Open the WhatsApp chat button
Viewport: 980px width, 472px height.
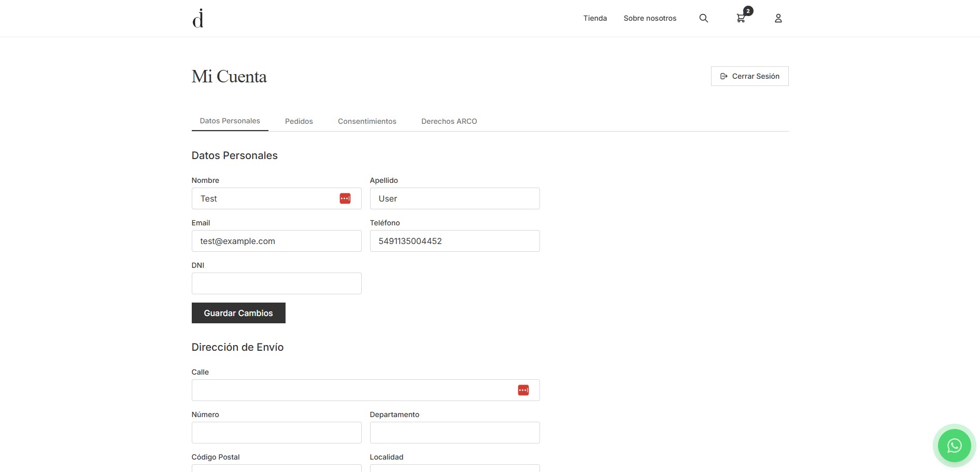(x=954, y=446)
